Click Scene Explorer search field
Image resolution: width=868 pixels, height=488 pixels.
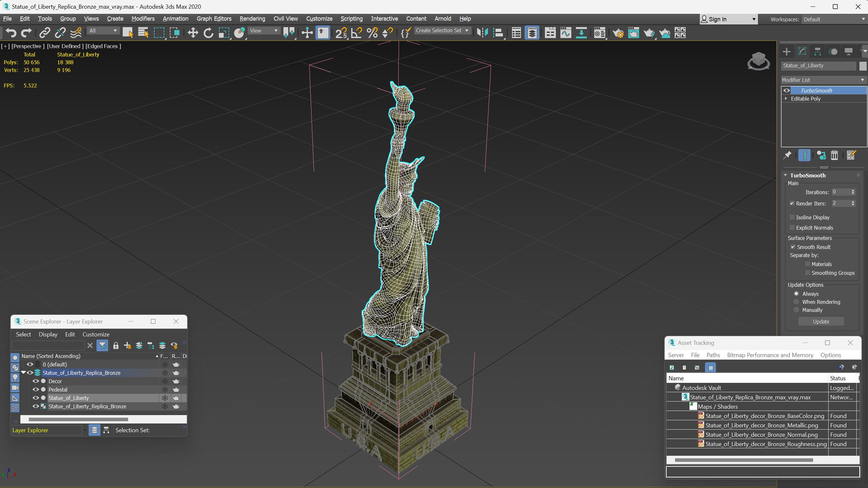tap(48, 345)
